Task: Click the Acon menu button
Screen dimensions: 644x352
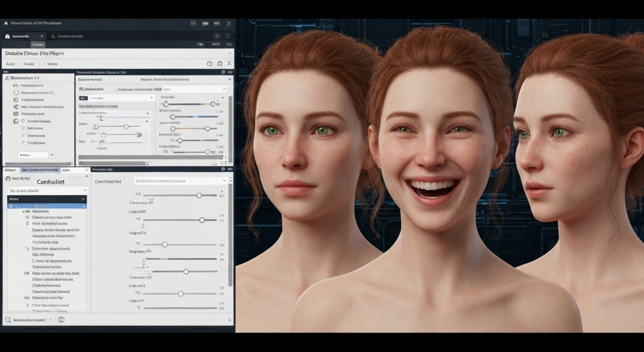Action: pyautogui.click(x=10, y=64)
